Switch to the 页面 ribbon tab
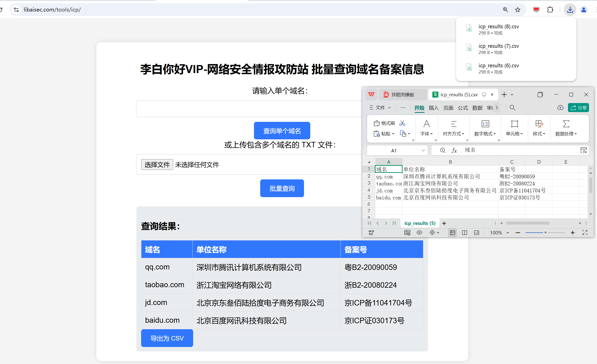The image size is (597, 364). coord(448,108)
